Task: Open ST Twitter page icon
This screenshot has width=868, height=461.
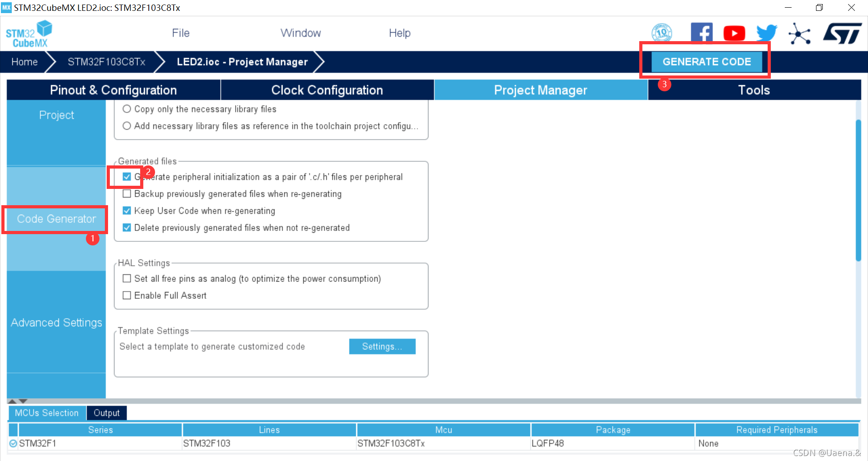Action: click(x=767, y=33)
